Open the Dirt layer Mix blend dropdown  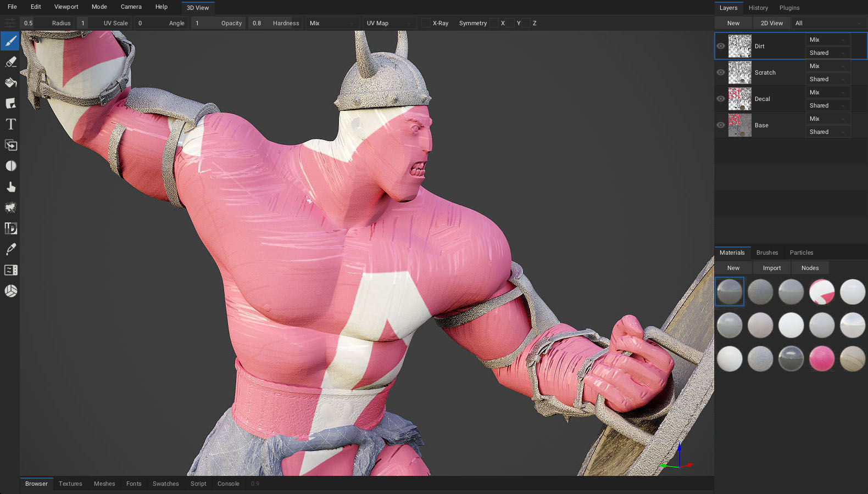[x=827, y=40]
